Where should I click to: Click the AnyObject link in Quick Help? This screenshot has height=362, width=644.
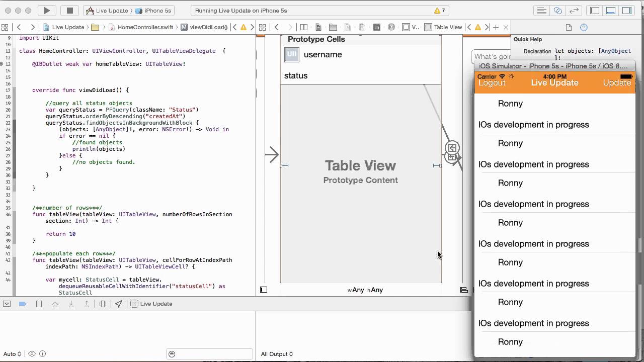[615, 51]
